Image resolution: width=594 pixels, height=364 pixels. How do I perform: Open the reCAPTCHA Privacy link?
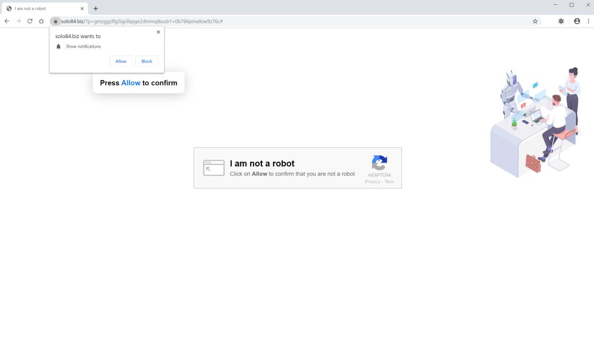(372, 181)
